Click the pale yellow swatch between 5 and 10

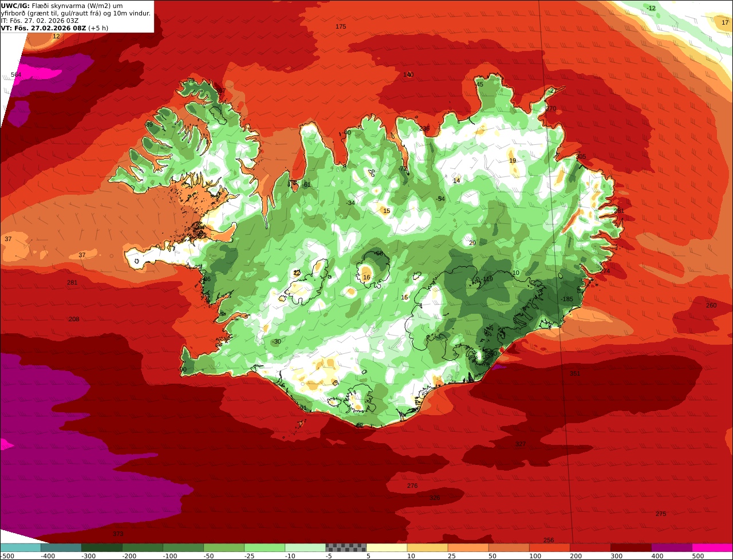pos(387,547)
